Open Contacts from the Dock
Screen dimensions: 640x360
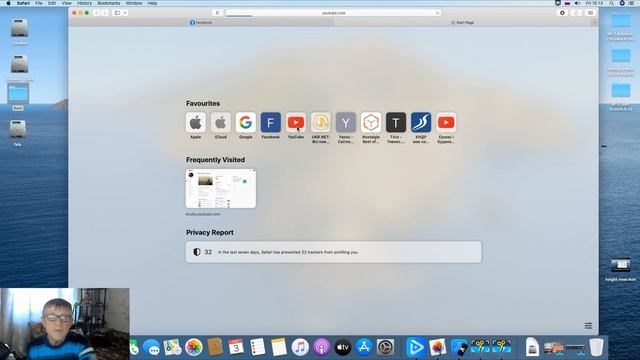coord(215,347)
